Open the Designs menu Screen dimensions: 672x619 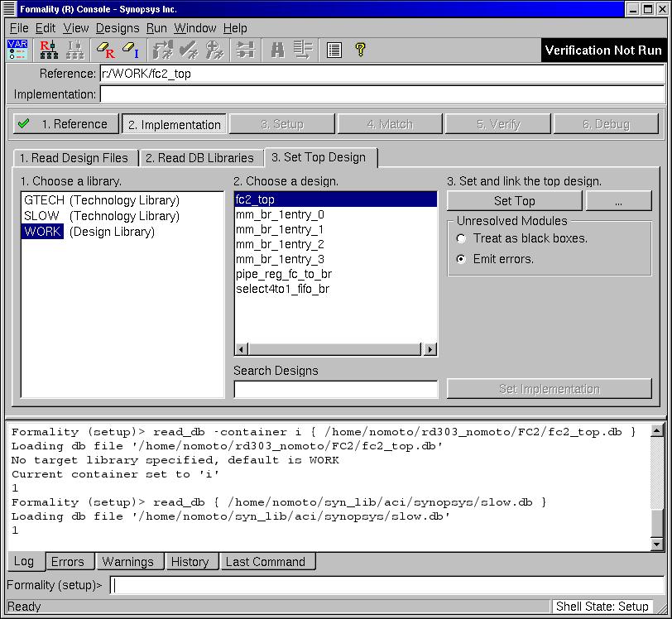pyautogui.click(x=118, y=28)
